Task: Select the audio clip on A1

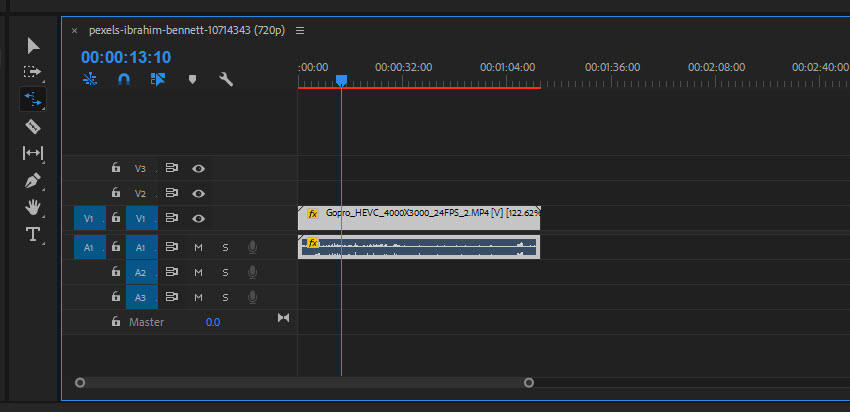Action: tap(419, 247)
